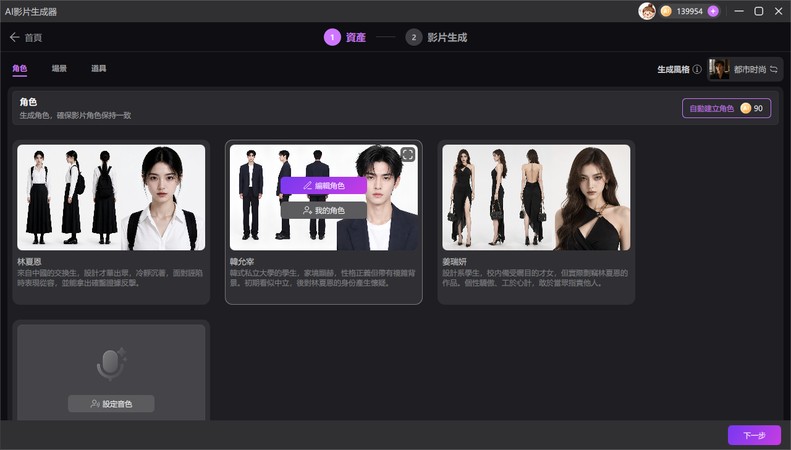Click the microphone icon on the voice card
This screenshot has height=450, width=791.
click(111, 364)
